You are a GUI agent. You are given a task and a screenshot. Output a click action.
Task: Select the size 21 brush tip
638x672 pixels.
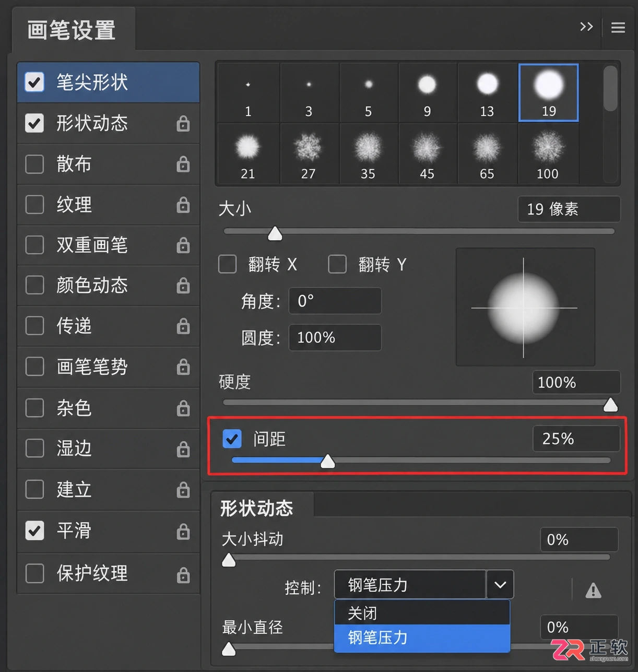248,154
